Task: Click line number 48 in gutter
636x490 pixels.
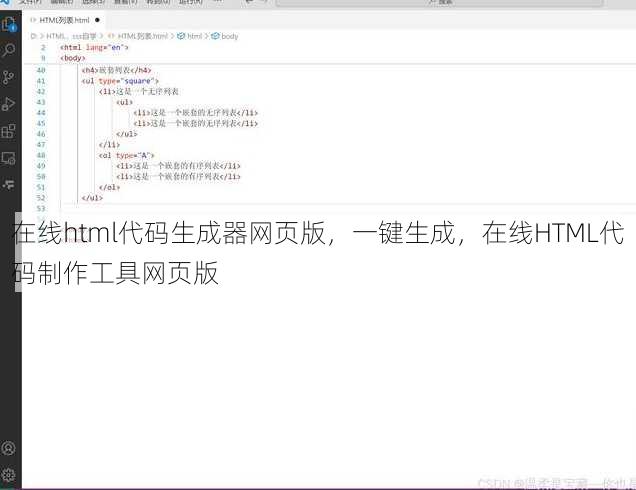Action: [41, 155]
